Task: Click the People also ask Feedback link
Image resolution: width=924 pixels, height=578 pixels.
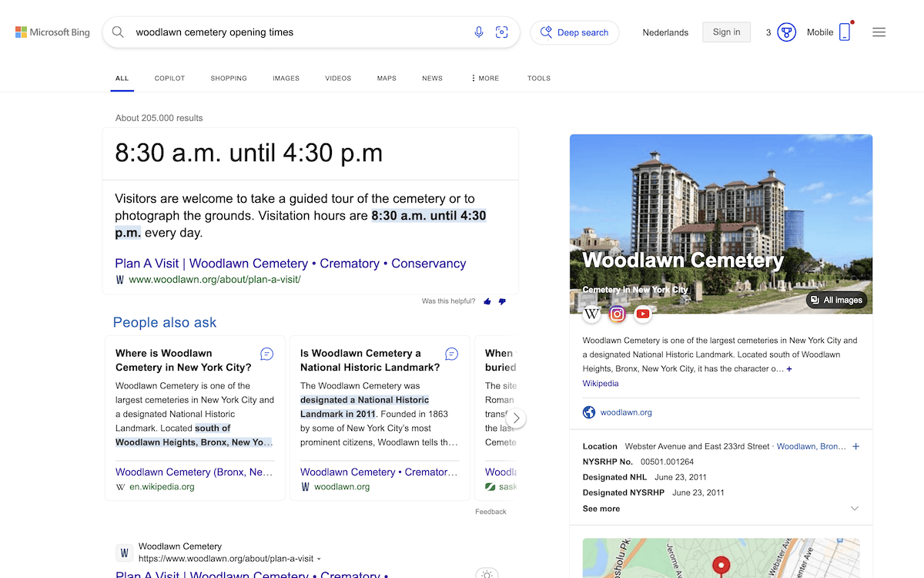Action: tap(490, 512)
